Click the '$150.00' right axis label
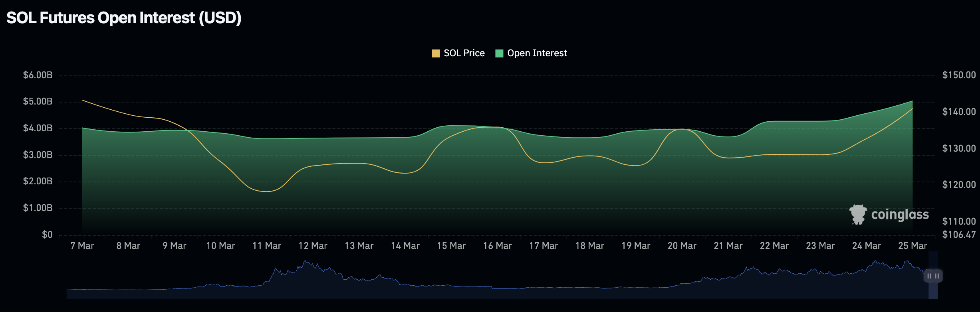The width and height of the screenshot is (980, 312). point(959,75)
